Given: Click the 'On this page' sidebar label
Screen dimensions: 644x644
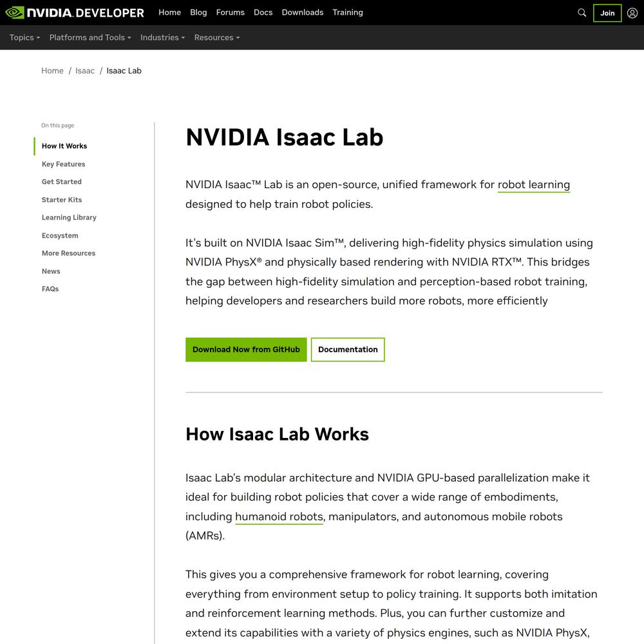Looking at the screenshot, I should pos(57,126).
